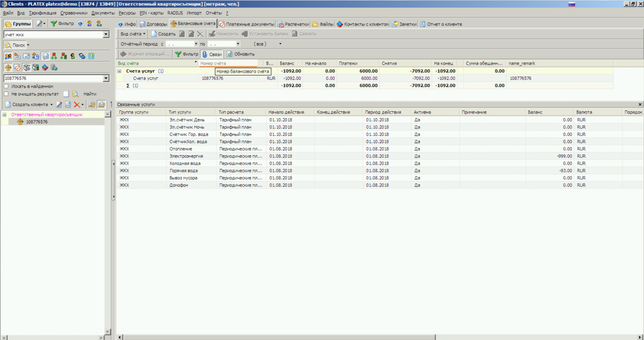Switch to the Распечатки tab
Viewport: 644px width, 340px height.
tap(293, 24)
